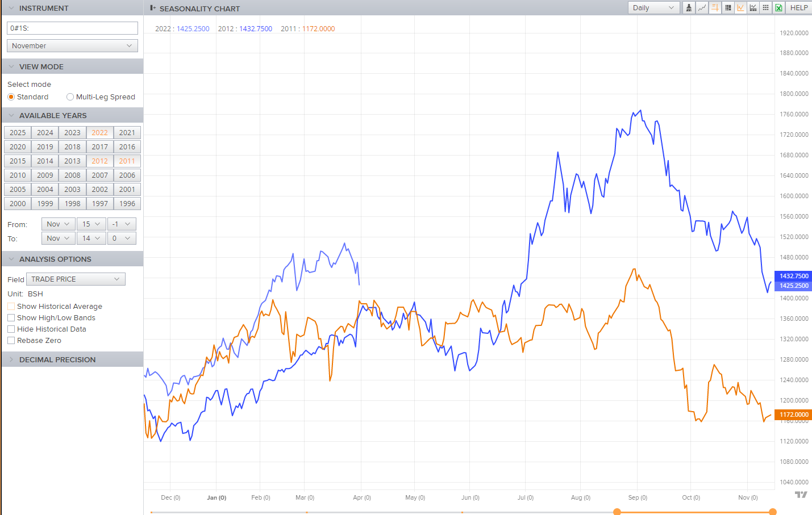Click the range slider left orange handle
Viewport: 812px width, 515px height.
617,512
